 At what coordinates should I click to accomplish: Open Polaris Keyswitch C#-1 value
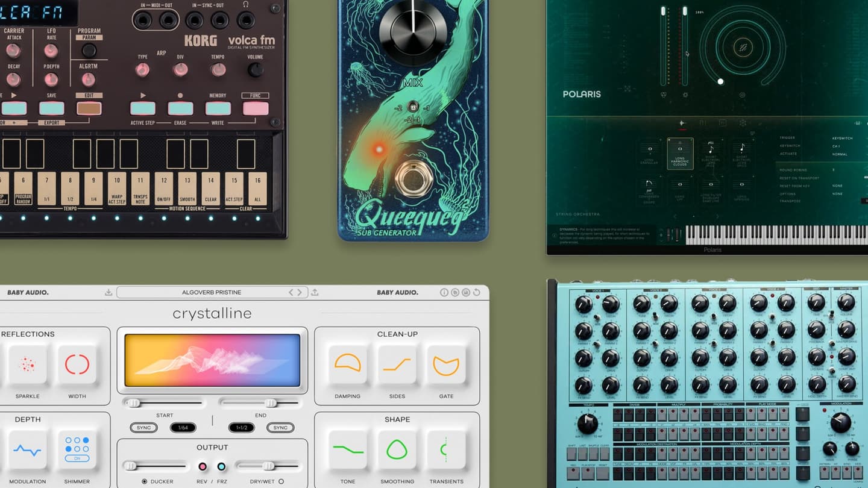836,146
